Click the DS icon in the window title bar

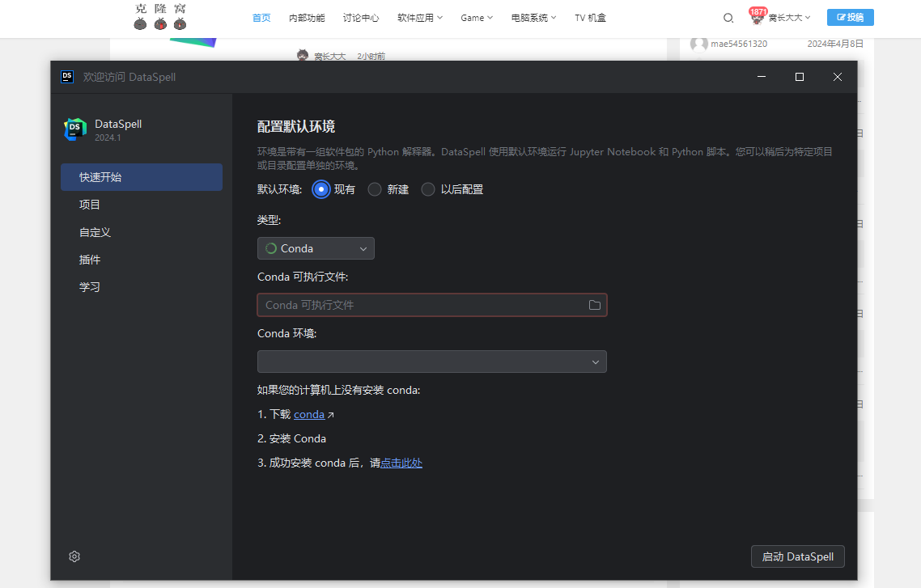[67, 77]
